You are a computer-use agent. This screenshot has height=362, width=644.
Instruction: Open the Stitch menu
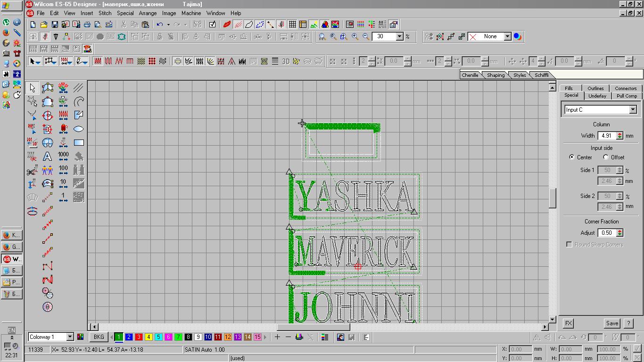[105, 13]
